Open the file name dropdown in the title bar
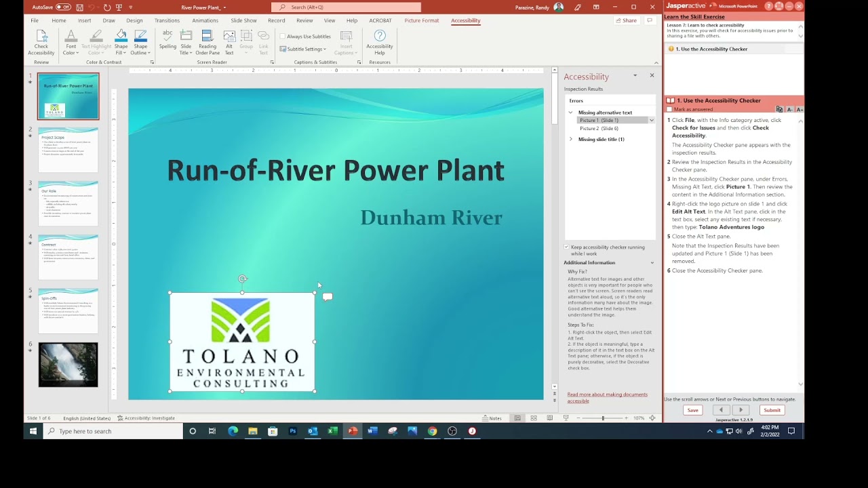Image resolution: width=868 pixels, height=488 pixels. 224,7
